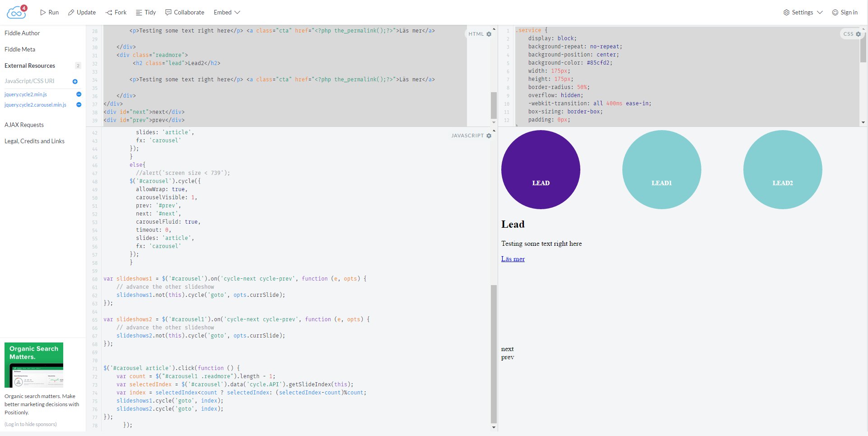Open the jquery.cycle2.min.js link
The height and width of the screenshot is (436, 868).
point(26,94)
